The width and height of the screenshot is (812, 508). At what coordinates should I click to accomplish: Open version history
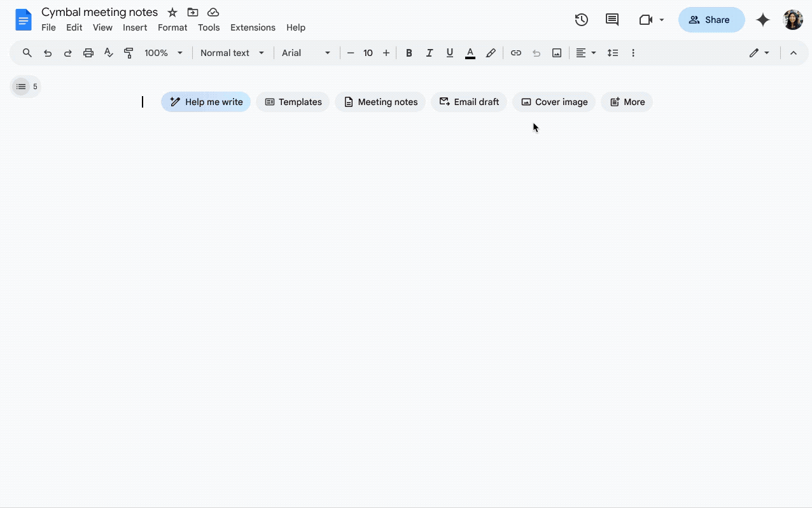coord(581,20)
